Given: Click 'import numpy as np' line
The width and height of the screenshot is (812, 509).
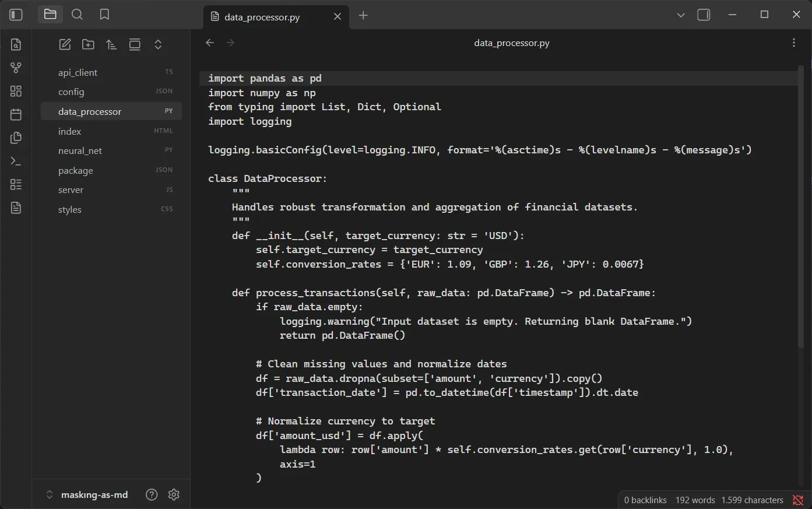Looking at the screenshot, I should click(x=262, y=93).
